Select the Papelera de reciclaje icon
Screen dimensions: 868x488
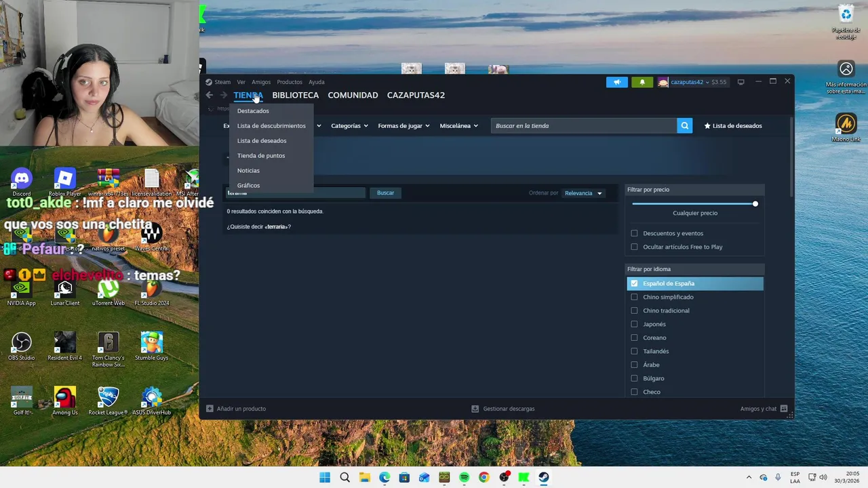click(x=846, y=22)
